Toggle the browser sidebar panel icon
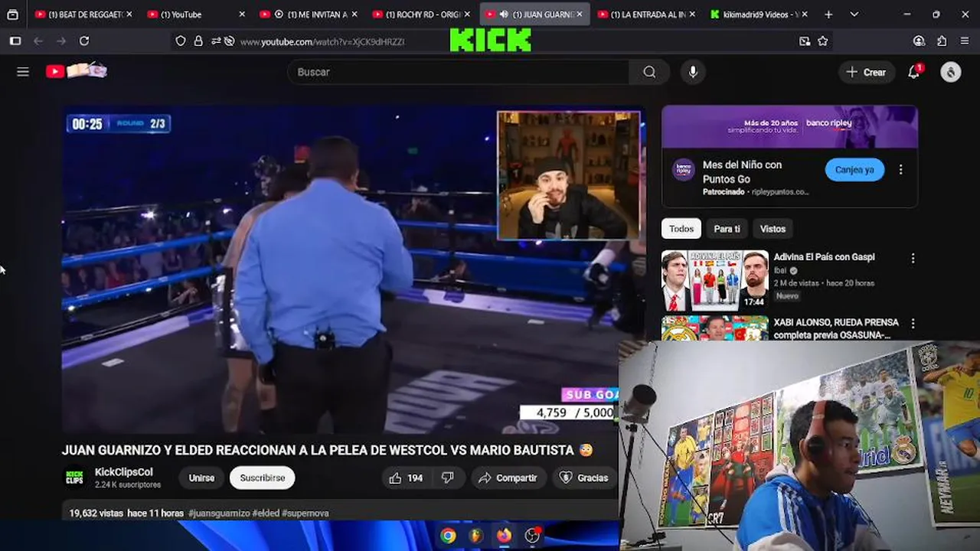The width and height of the screenshot is (980, 551). (15, 41)
